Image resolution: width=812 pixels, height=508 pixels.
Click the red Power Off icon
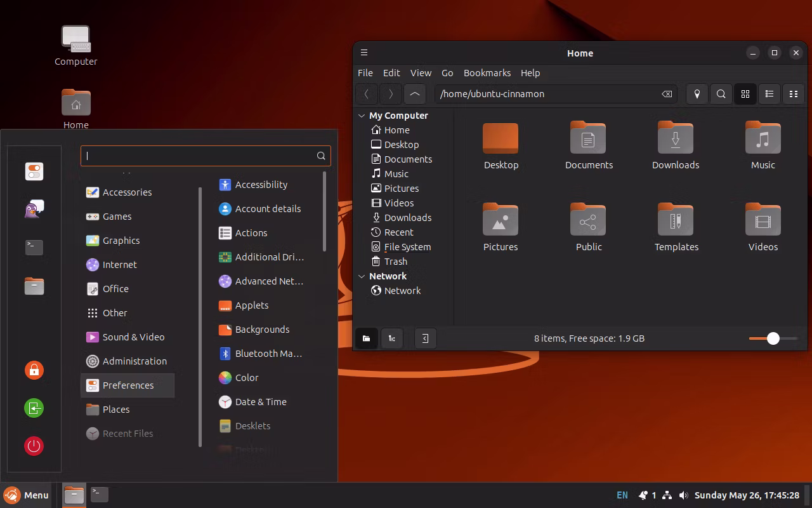pyautogui.click(x=34, y=446)
